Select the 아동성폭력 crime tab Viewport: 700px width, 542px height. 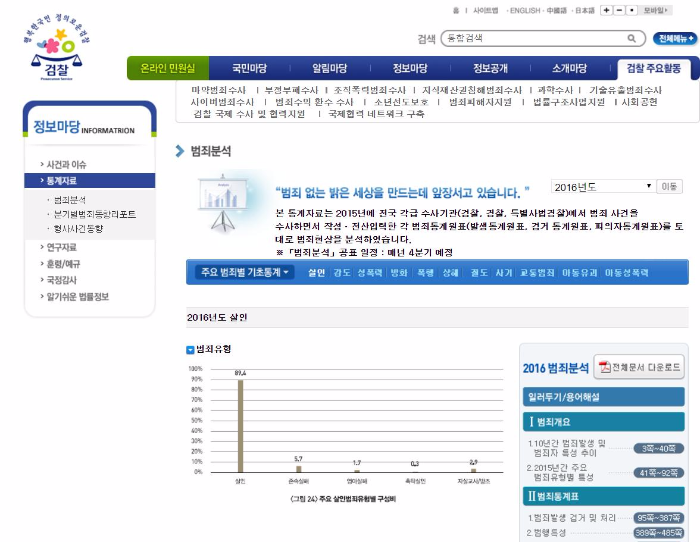626,272
